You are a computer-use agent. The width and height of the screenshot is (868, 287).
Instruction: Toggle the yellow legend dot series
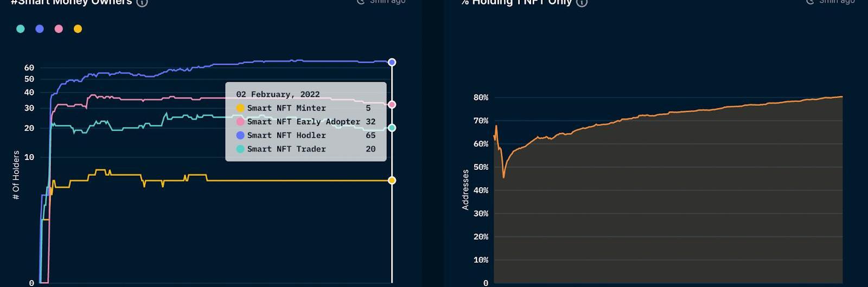click(78, 29)
